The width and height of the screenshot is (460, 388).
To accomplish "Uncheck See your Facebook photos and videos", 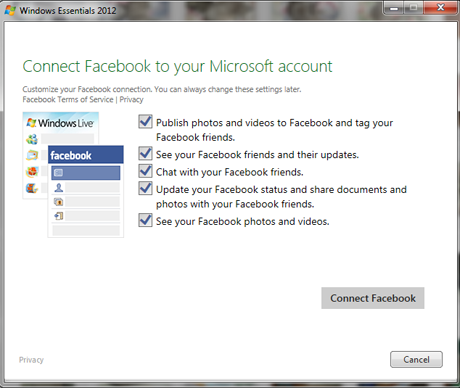I will (145, 221).
